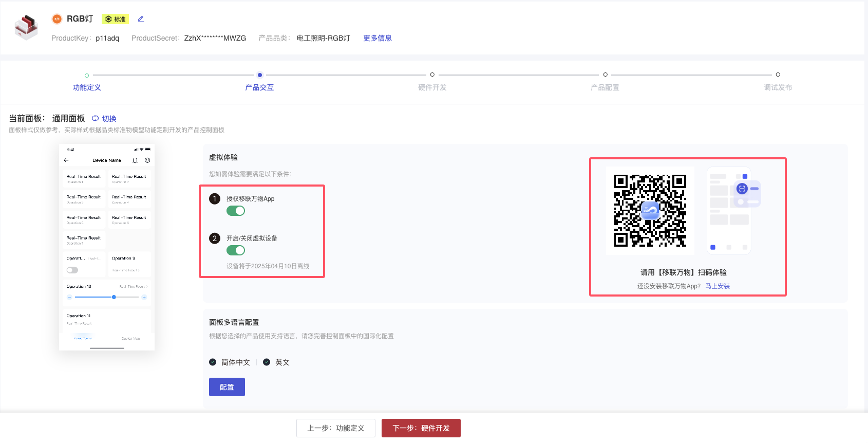Click the edit pencil icon next to RGB灯
The image size is (868, 443).
[141, 19]
